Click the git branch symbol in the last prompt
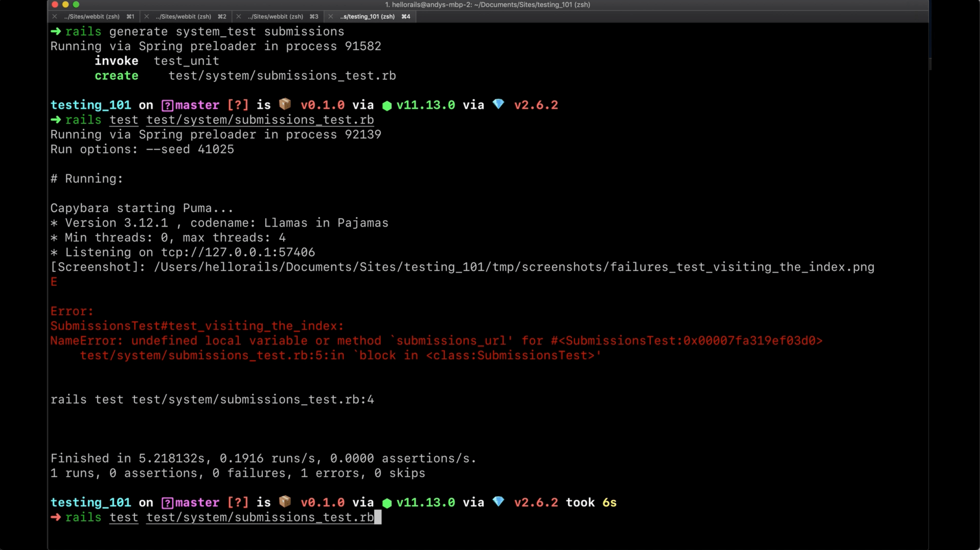Screen dimensions: 980x550 (x=167, y=503)
